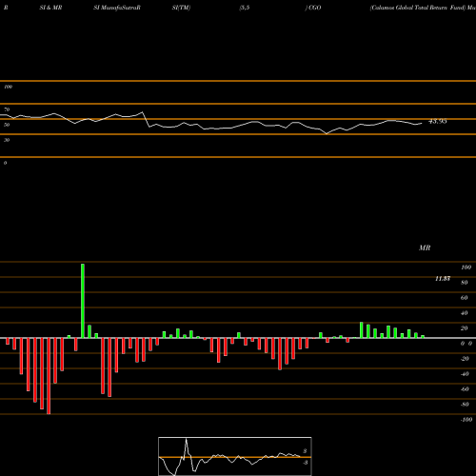Image resolution: width=476 pixels, height=476 pixels.
Task: Click the 50 level label on RSI axis
Action: tap(7, 125)
